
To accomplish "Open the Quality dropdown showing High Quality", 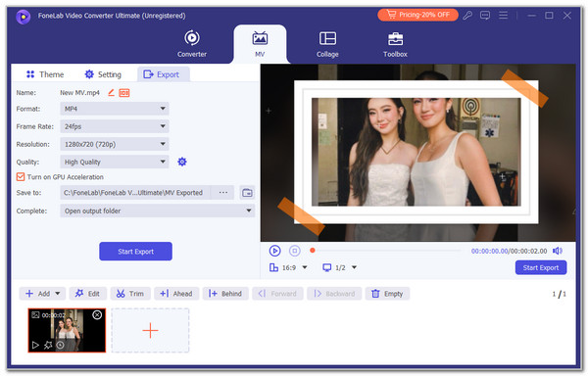I will pyautogui.click(x=115, y=162).
